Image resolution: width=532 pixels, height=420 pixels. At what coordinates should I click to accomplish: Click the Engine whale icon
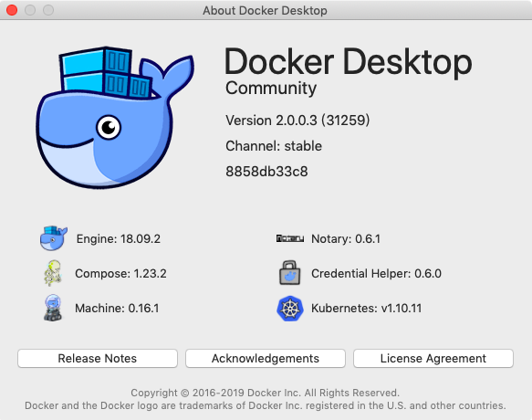point(54,238)
